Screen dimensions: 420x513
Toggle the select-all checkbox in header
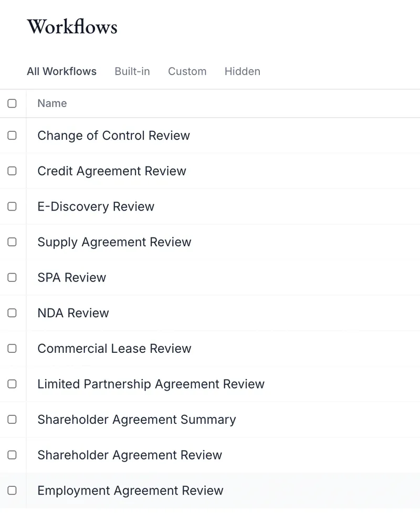pyautogui.click(x=12, y=103)
